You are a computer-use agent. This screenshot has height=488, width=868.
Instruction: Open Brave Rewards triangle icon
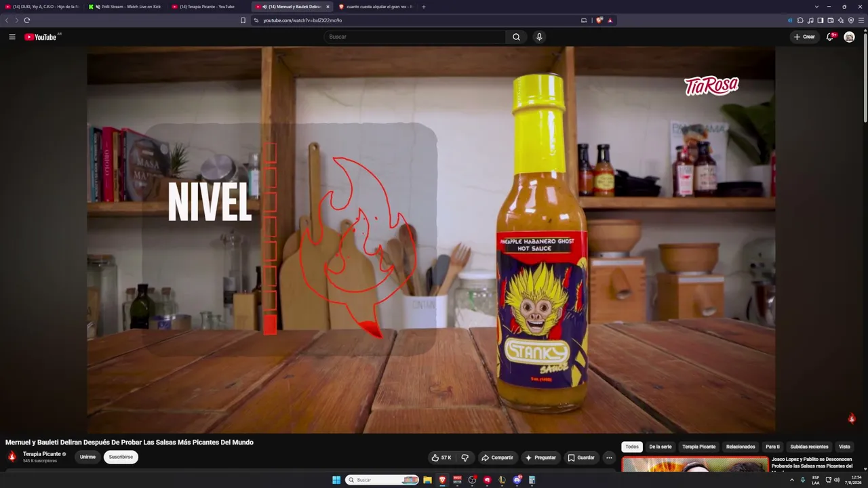coord(610,20)
